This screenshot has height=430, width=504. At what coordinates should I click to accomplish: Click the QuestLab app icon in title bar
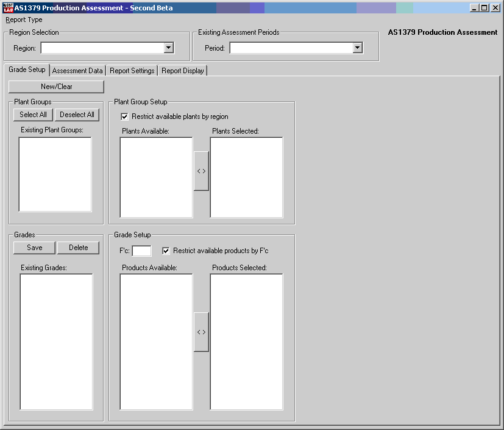(8, 8)
